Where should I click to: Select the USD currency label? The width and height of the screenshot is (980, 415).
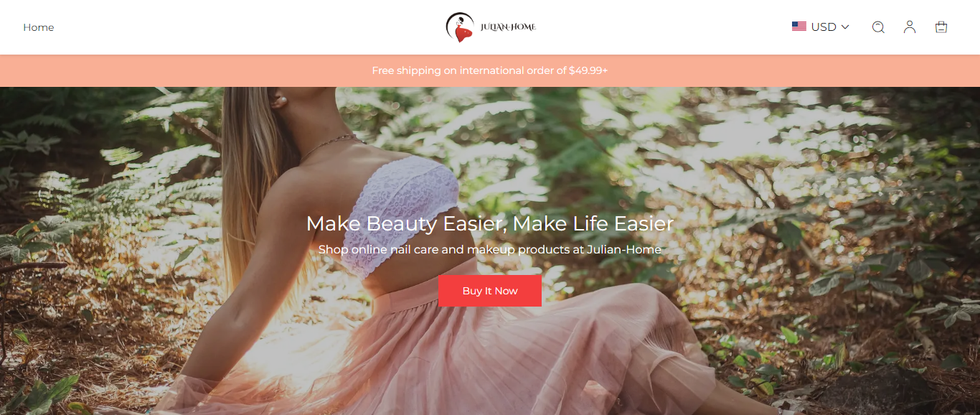click(824, 27)
